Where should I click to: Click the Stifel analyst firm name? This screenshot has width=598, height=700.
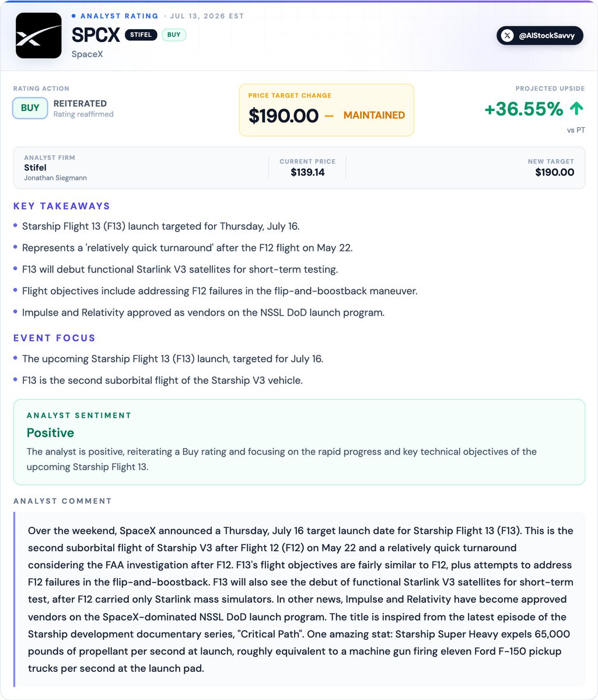click(36, 168)
